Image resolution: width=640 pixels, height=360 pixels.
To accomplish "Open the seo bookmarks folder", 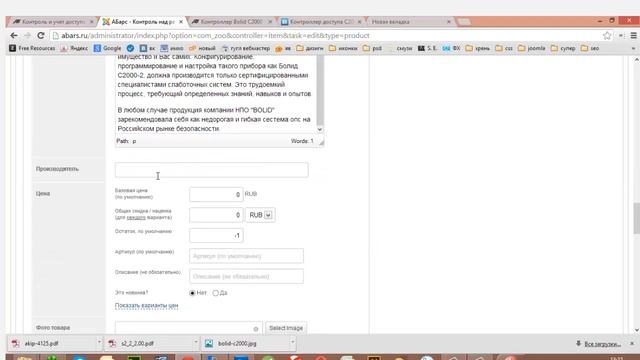I will 590,48.
